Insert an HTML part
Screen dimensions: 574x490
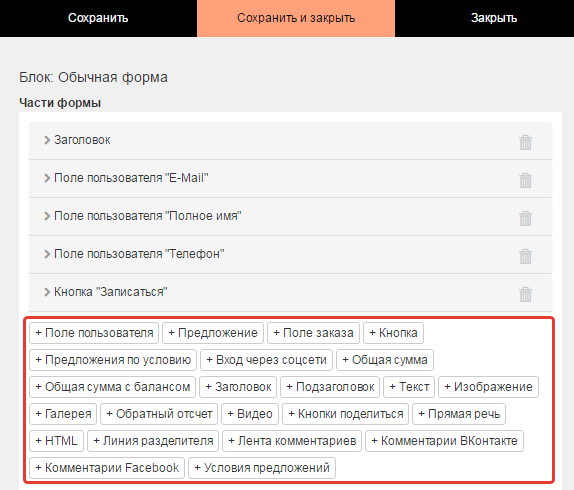[56, 441]
